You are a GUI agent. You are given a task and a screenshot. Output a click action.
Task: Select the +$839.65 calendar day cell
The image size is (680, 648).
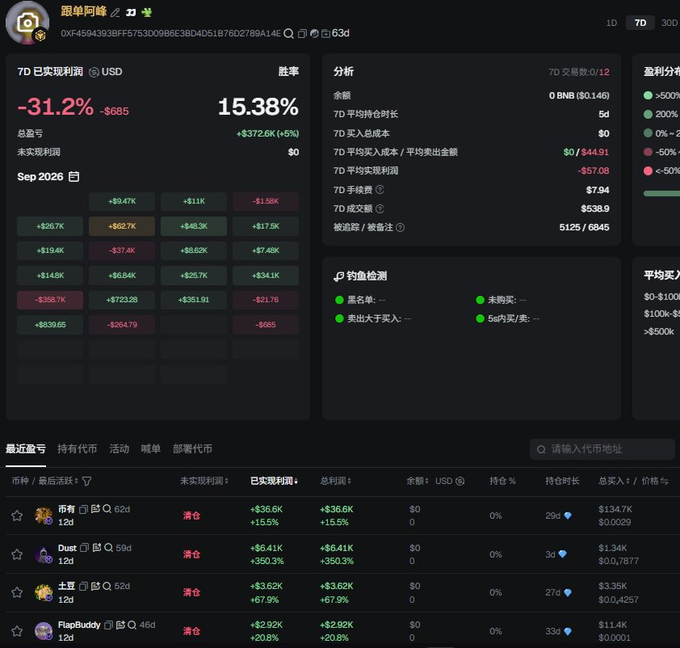[50, 324]
